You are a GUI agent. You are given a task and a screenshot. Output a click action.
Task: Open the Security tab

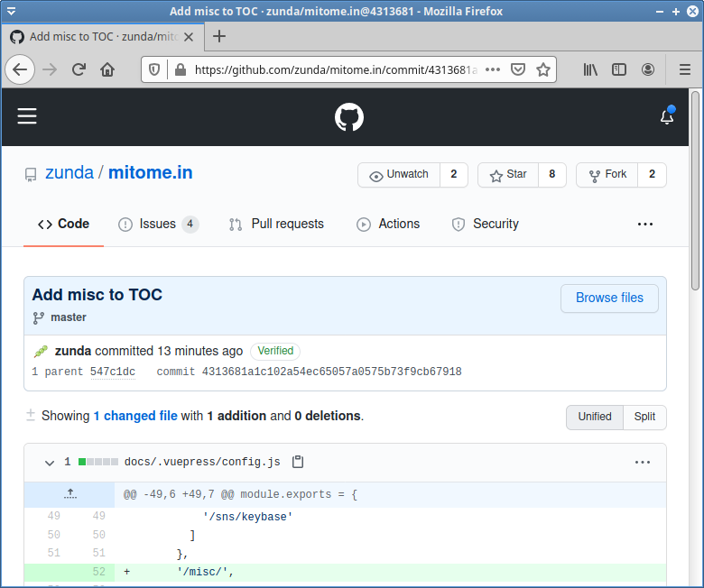pos(485,224)
